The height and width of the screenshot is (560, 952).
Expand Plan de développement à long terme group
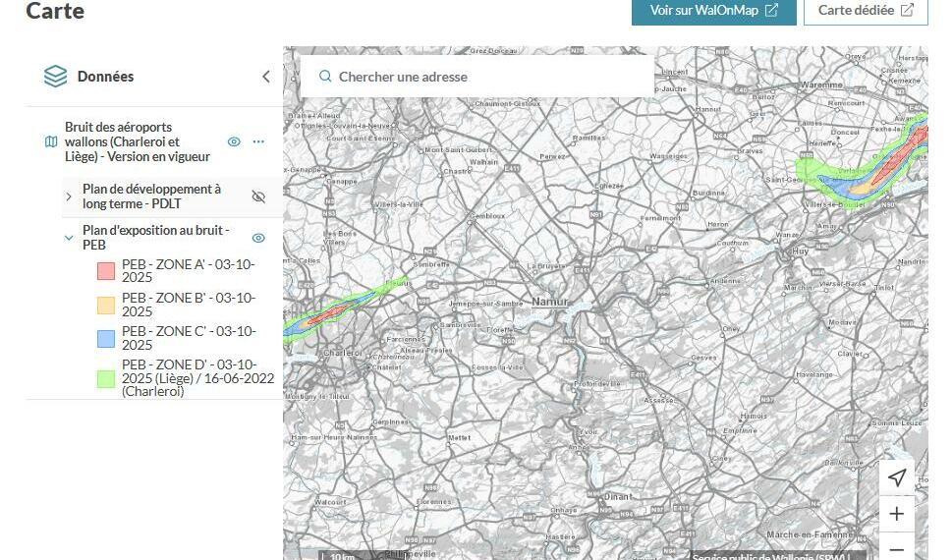(x=69, y=196)
